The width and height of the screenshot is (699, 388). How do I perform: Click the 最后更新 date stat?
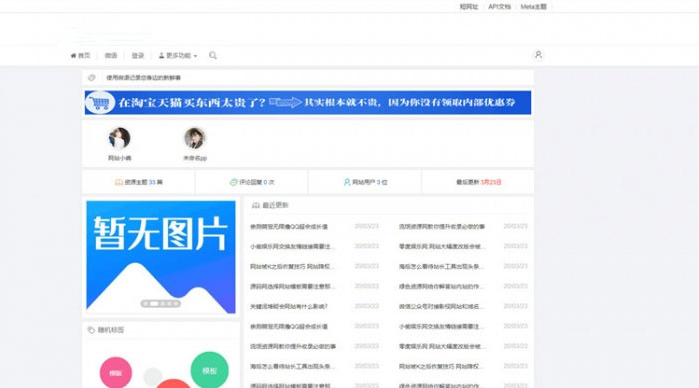(478, 182)
